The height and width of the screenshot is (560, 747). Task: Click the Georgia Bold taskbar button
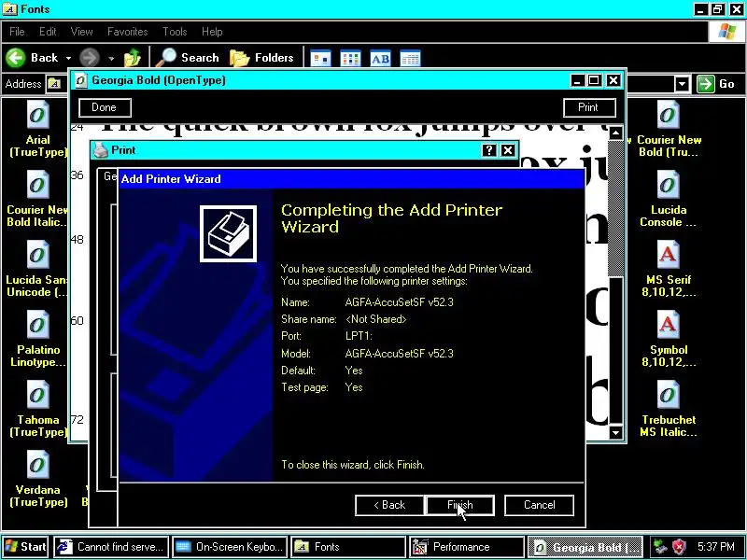tap(585, 547)
